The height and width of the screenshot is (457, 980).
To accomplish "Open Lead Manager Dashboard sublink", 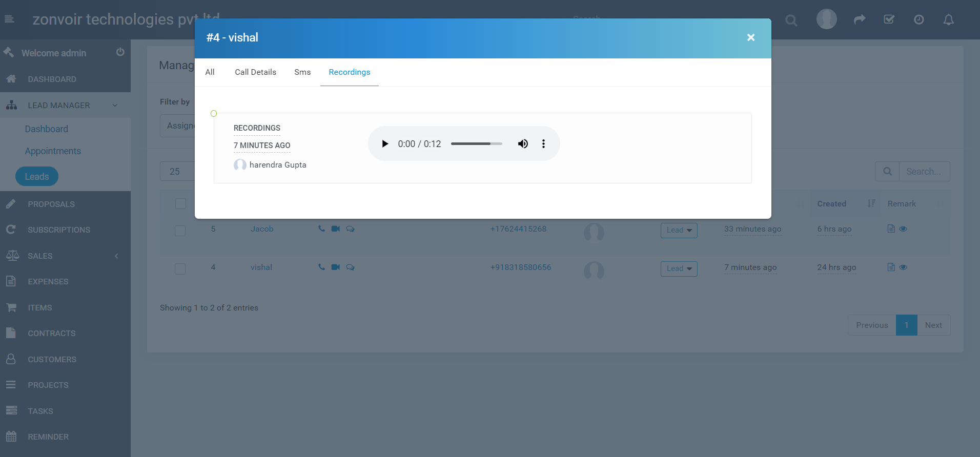I will (47, 129).
